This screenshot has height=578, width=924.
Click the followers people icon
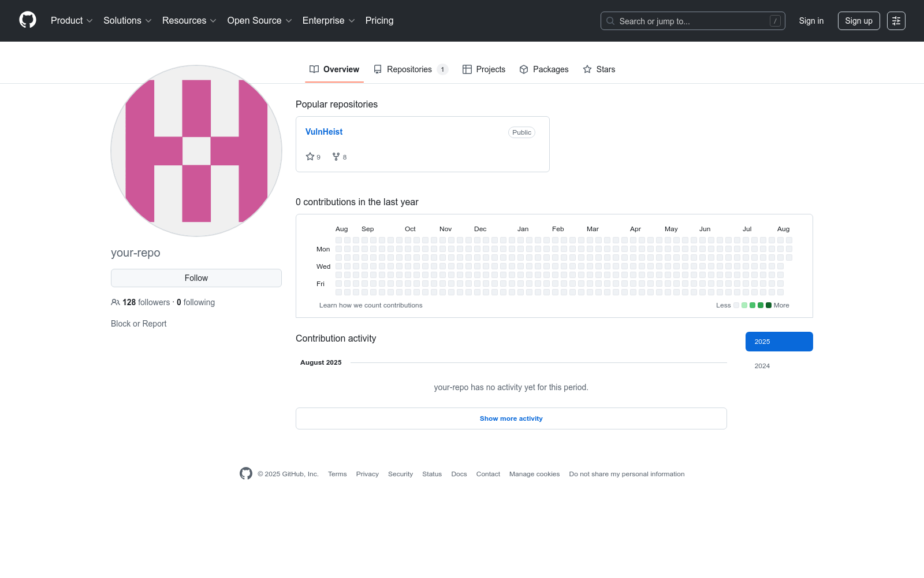click(x=115, y=302)
